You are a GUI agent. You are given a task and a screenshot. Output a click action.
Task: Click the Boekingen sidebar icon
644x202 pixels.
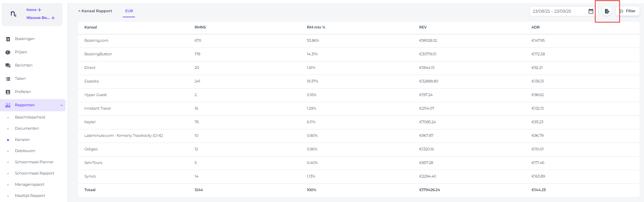coord(8,39)
